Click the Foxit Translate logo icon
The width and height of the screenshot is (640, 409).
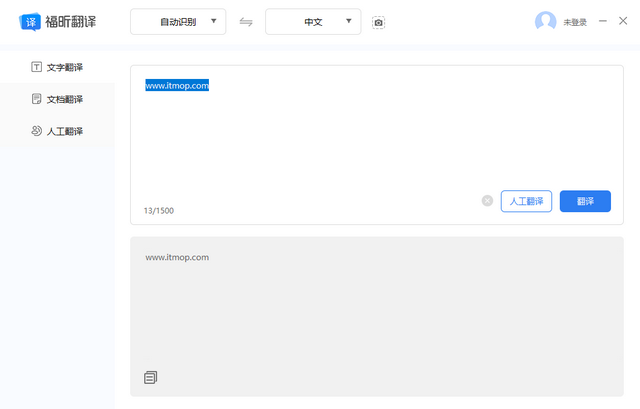pyautogui.click(x=30, y=21)
